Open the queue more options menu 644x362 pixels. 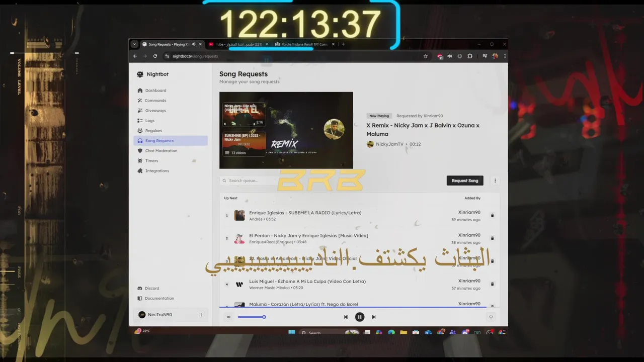coord(495,180)
